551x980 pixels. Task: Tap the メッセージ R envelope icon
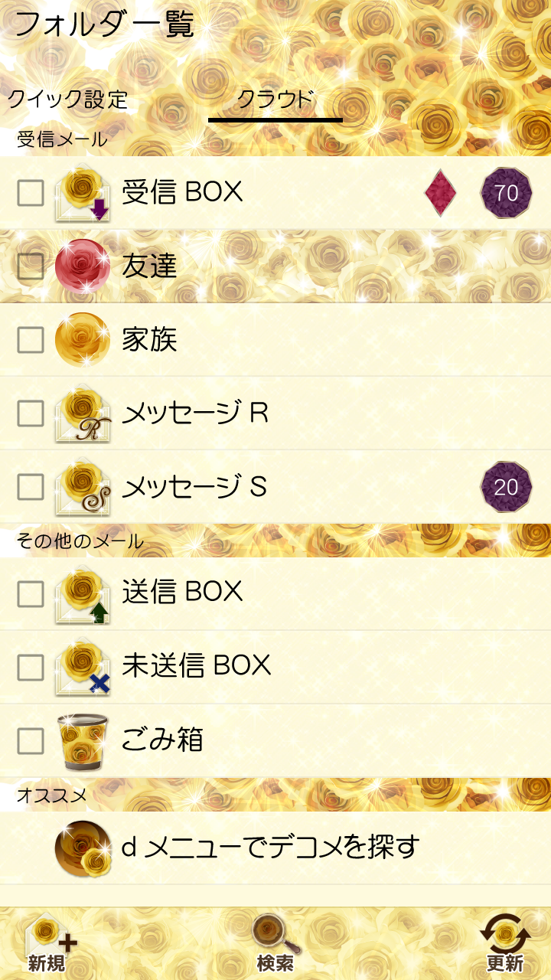click(83, 414)
